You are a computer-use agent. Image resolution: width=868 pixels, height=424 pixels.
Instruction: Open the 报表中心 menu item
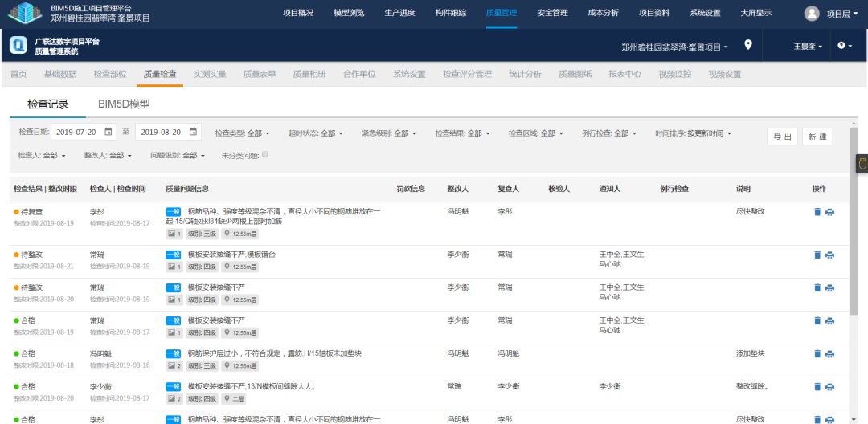625,74
